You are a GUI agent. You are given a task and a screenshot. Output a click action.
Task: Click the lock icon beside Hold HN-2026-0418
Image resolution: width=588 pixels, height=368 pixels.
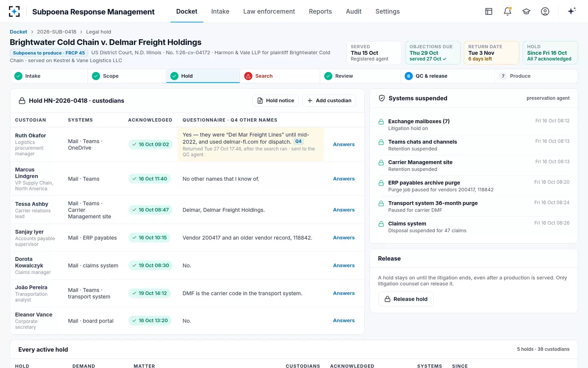22,101
